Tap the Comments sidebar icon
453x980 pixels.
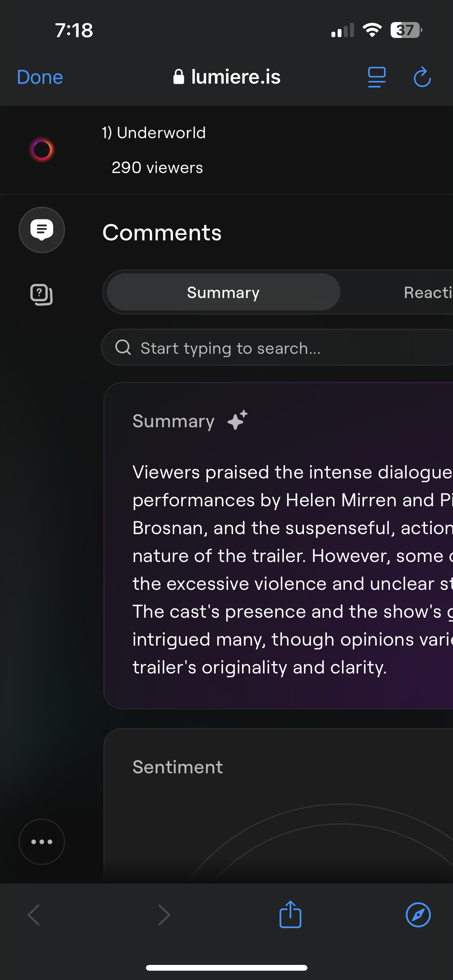coord(42,230)
